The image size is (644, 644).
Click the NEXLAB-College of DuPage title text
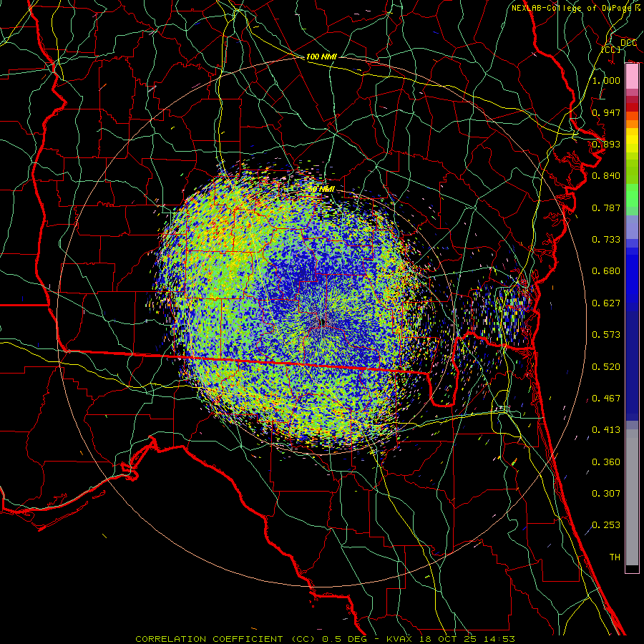pos(573,8)
